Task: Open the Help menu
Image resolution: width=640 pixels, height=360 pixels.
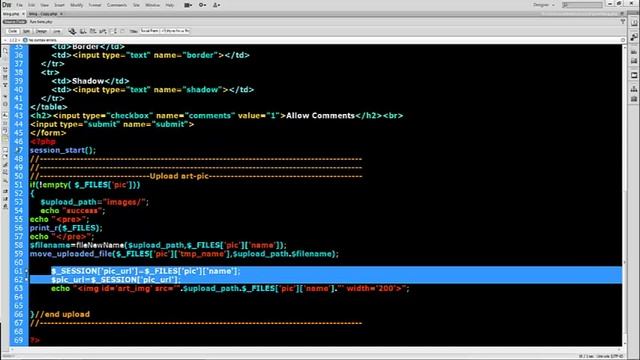Action: [170, 5]
